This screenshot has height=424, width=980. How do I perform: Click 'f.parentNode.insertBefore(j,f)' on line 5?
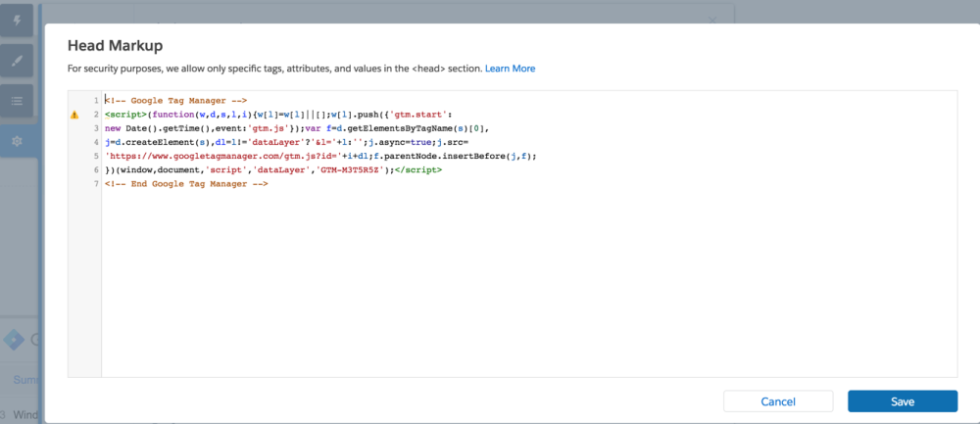[452, 156]
